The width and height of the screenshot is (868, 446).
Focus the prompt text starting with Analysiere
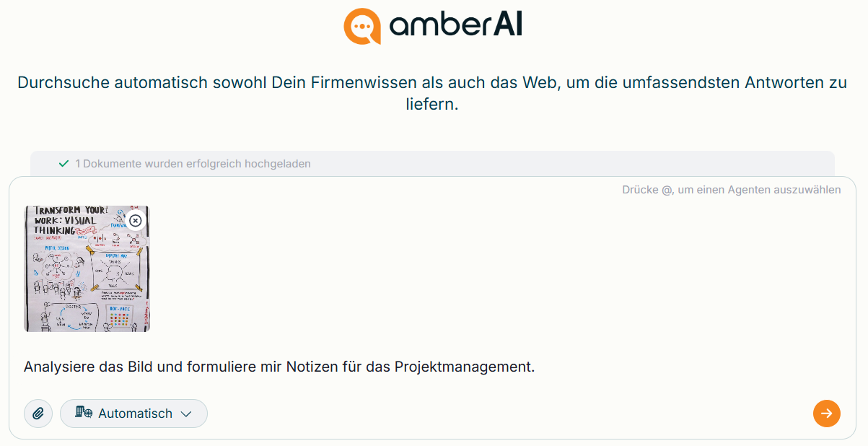point(279,367)
